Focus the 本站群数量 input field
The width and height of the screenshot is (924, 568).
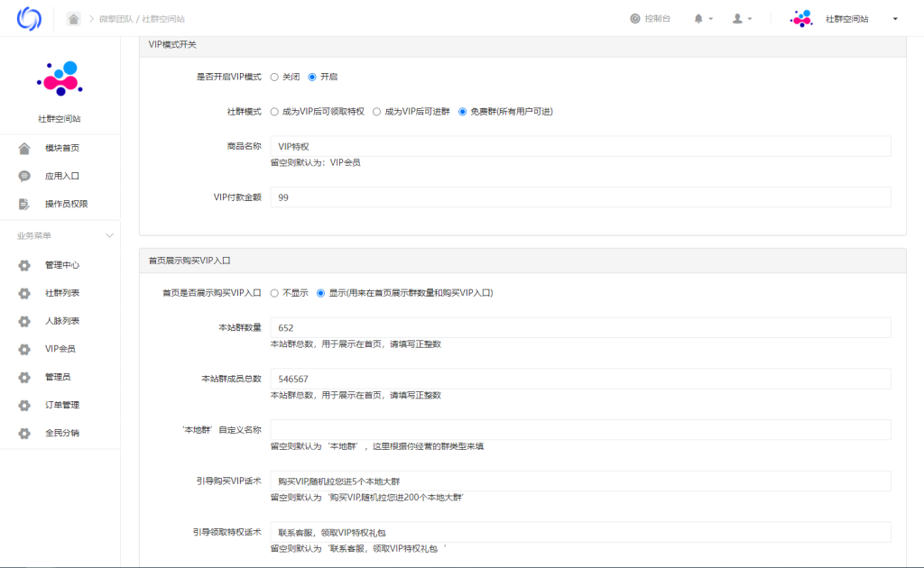tap(580, 328)
